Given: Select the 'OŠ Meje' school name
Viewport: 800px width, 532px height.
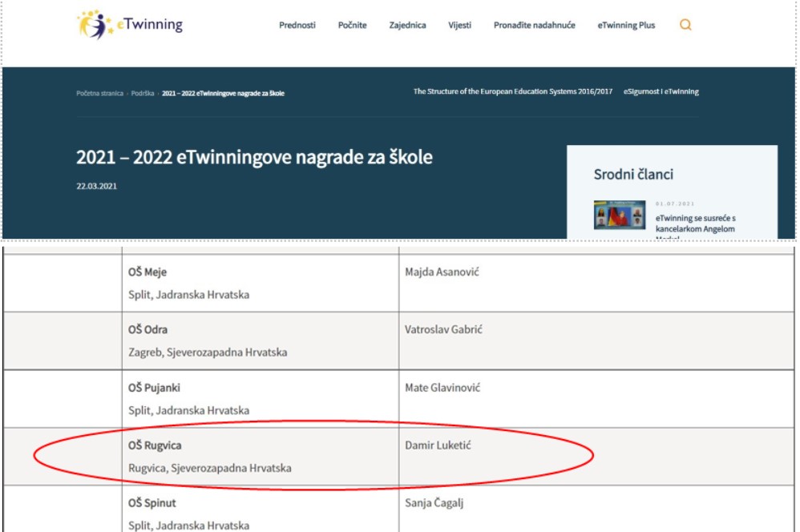Looking at the screenshot, I should click(x=147, y=272).
